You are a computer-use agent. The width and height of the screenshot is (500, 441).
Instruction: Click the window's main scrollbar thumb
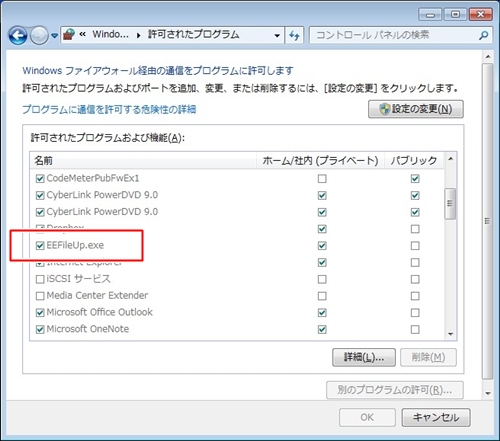click(488, 221)
